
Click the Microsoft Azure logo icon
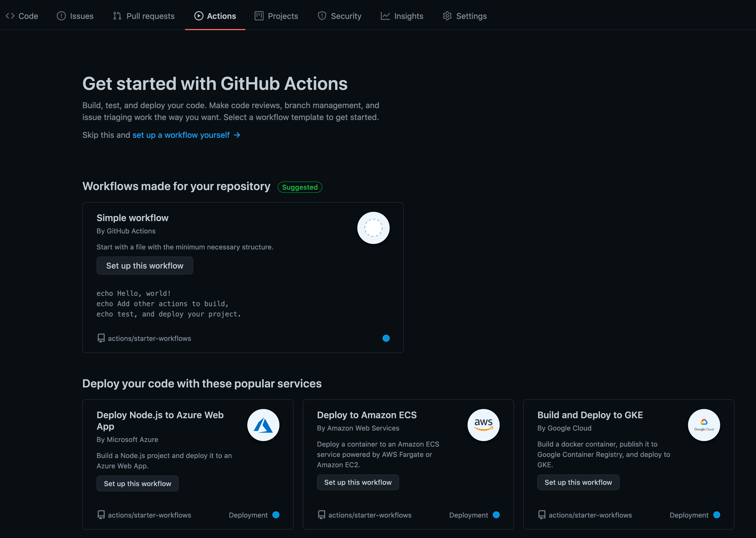coord(263,425)
